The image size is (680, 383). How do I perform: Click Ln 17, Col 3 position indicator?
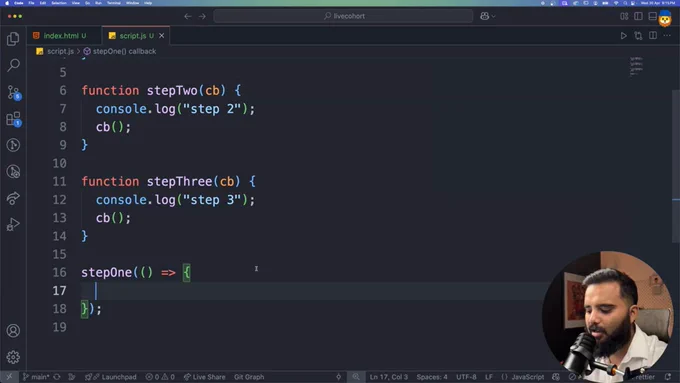389,376
